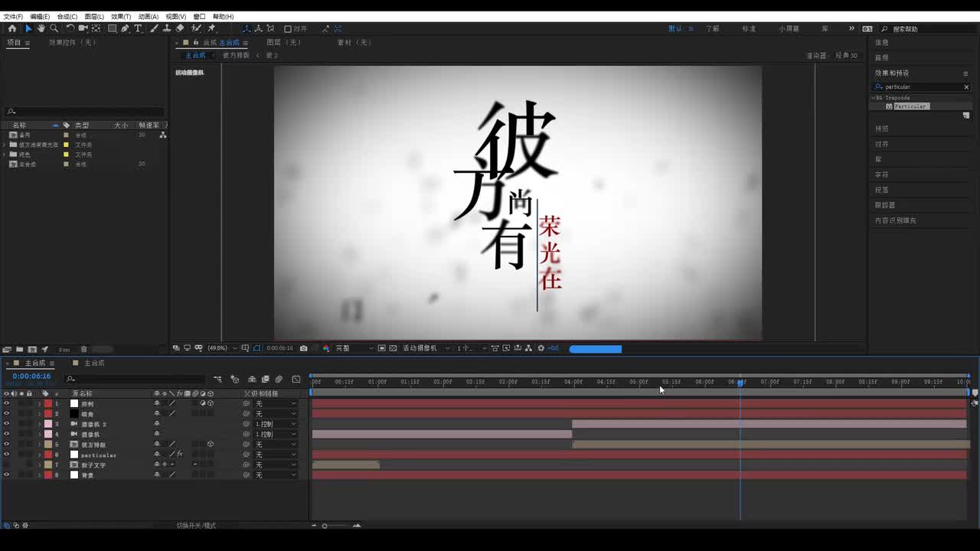Open the viewer magnification 49.8% dropdown
The height and width of the screenshot is (551, 980).
(220, 348)
